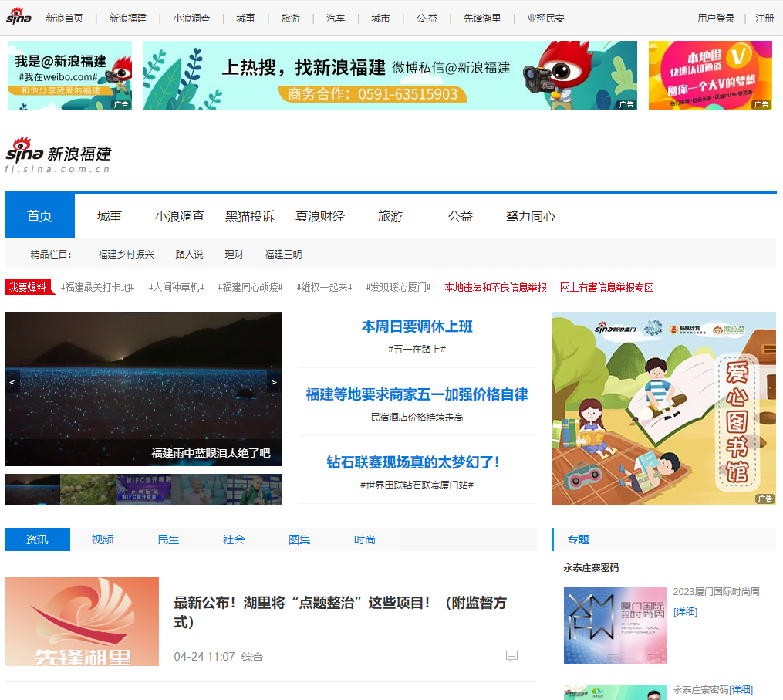Switch to 民生 news tab
Viewport: 783px width, 700px height.
pyautogui.click(x=168, y=539)
